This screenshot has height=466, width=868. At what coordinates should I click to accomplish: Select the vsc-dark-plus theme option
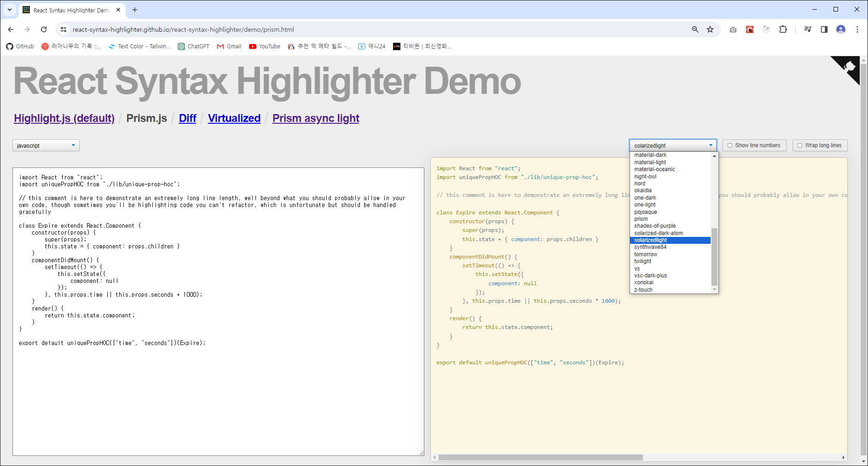[x=670, y=276]
